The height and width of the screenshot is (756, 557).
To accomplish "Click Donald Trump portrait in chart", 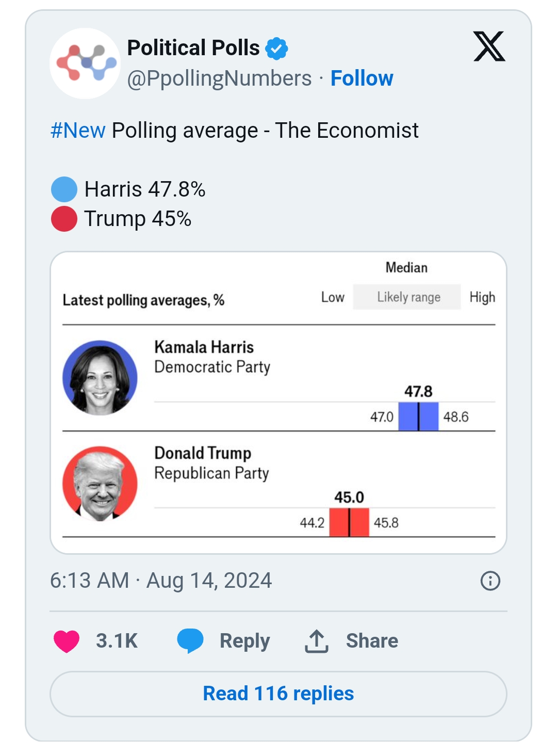I will point(100,484).
